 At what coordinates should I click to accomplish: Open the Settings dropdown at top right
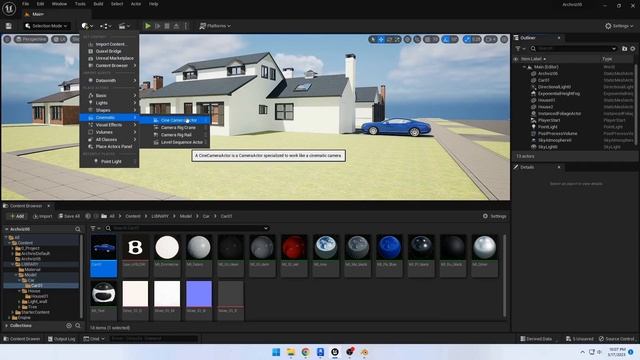619,26
